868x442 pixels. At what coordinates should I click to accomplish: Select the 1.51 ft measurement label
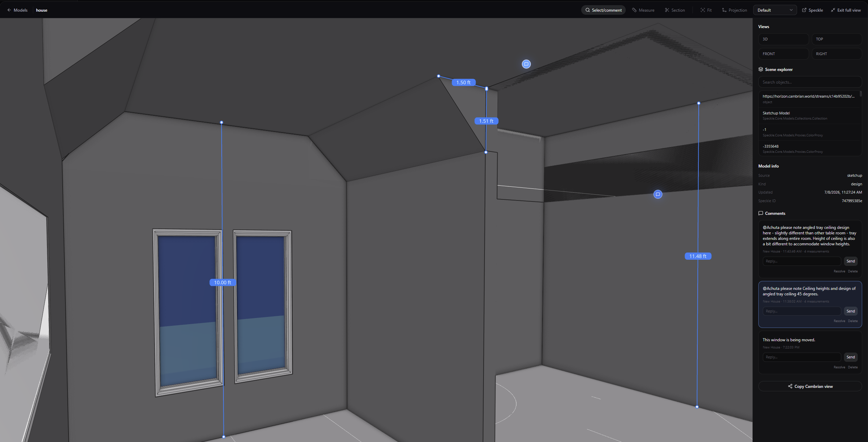486,121
